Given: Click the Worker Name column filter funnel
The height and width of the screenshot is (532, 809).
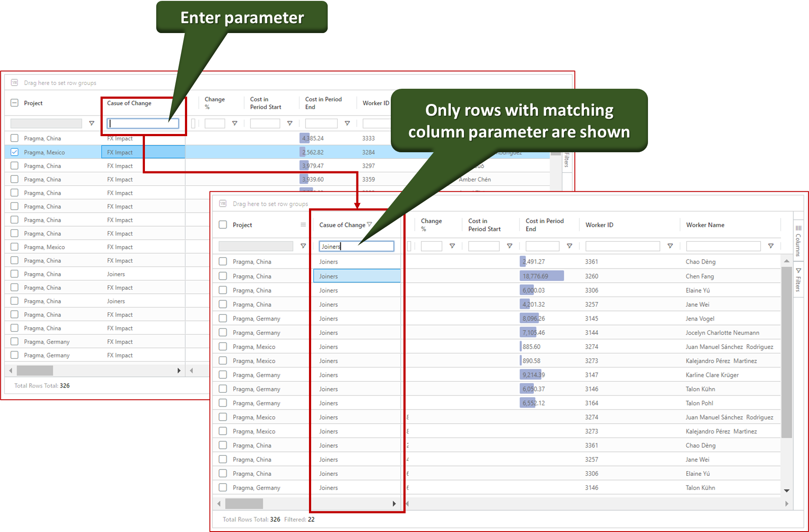Looking at the screenshot, I should [771, 246].
